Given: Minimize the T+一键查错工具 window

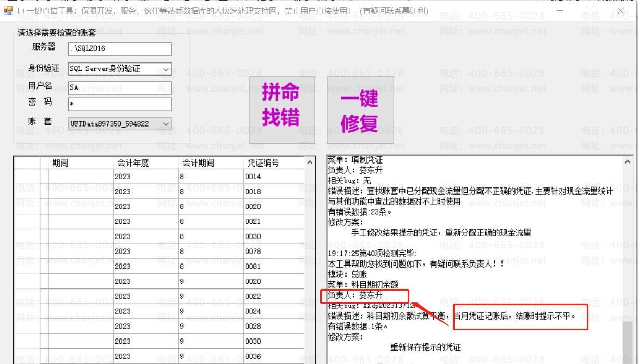Looking at the screenshot, I should (560, 10).
